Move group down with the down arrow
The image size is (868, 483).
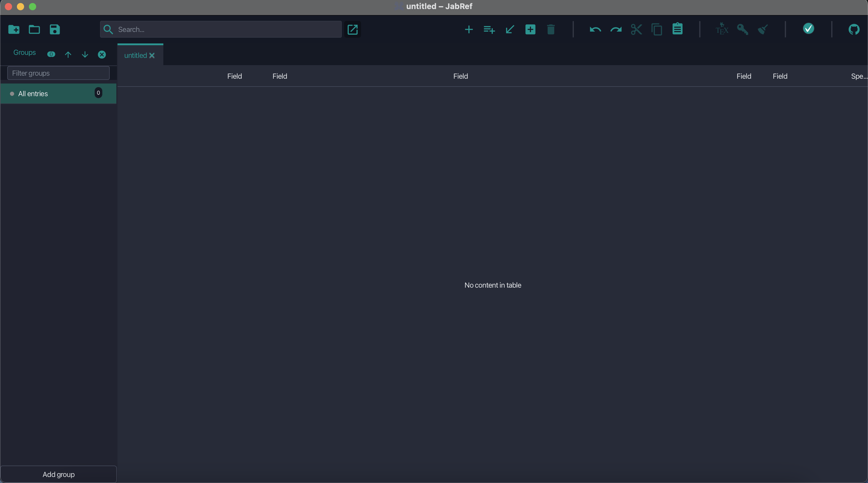click(85, 55)
